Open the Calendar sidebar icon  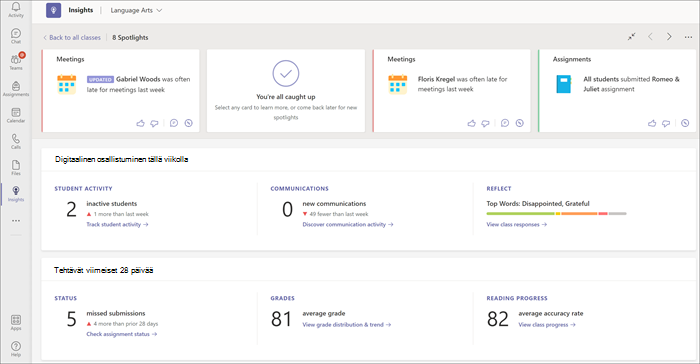[16, 115]
